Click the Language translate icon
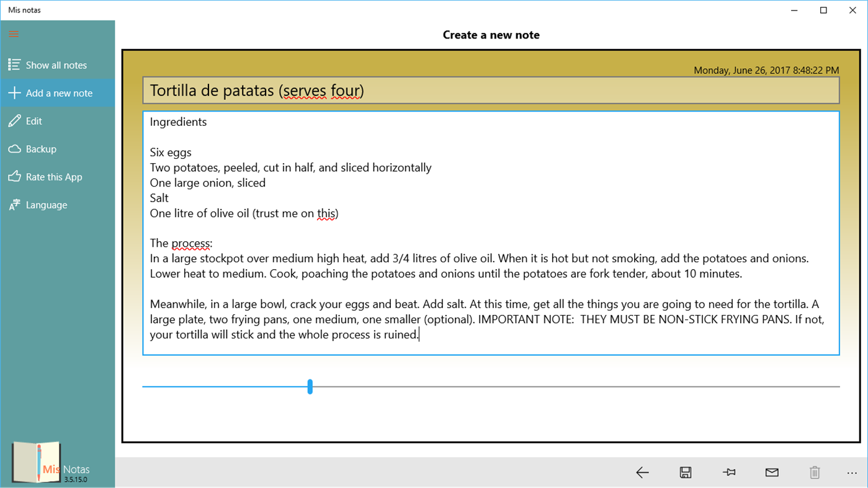868x488 pixels. (13, 205)
